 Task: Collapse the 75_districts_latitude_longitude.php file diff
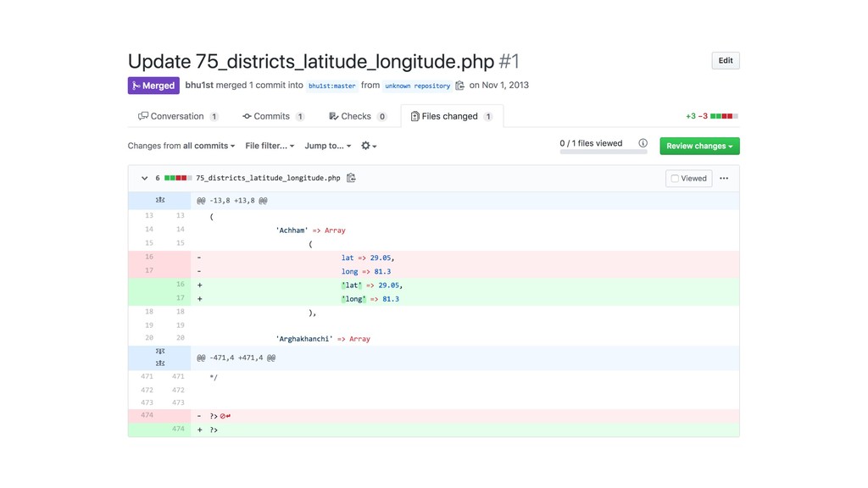click(144, 178)
